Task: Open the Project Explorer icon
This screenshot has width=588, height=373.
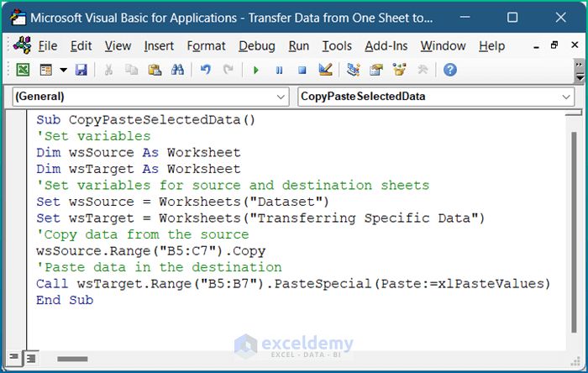Action: pos(354,70)
